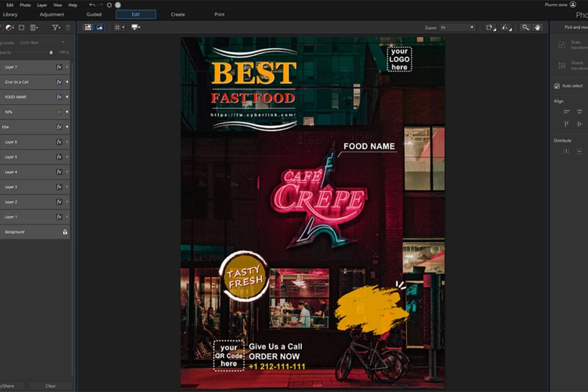The width and height of the screenshot is (588, 392).
Task: Switch to single photo viewer mode
Action: (99, 27)
